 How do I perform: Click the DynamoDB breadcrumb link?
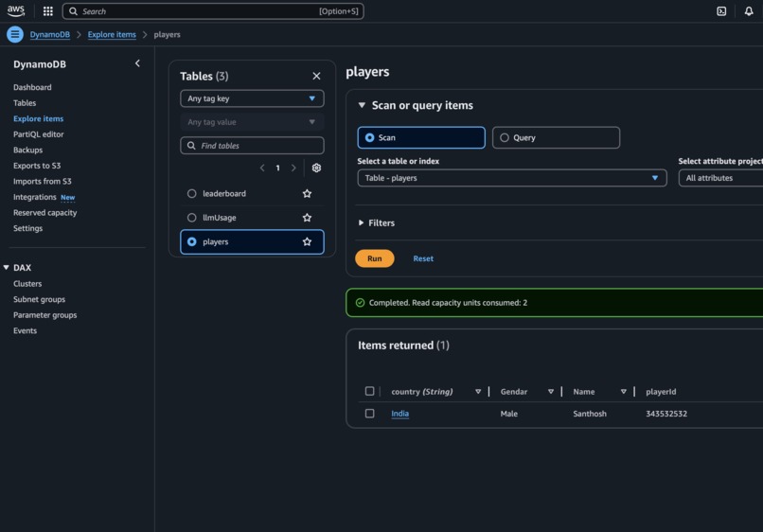point(49,35)
